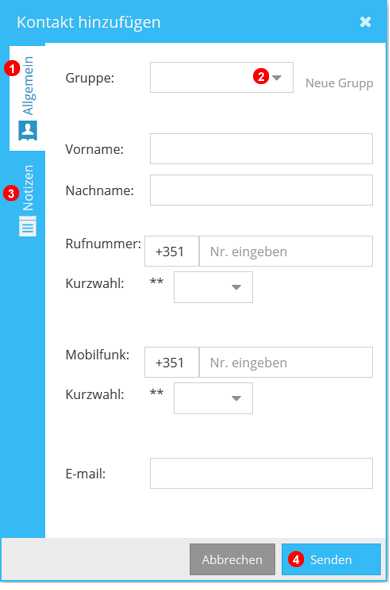Screen dimensions: 390x590
Task: Focus the E-mail input field
Action: [x=261, y=473]
